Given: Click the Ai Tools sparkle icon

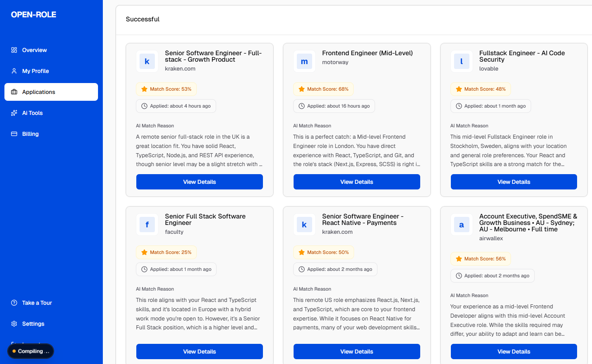Looking at the screenshot, I should coord(14,113).
